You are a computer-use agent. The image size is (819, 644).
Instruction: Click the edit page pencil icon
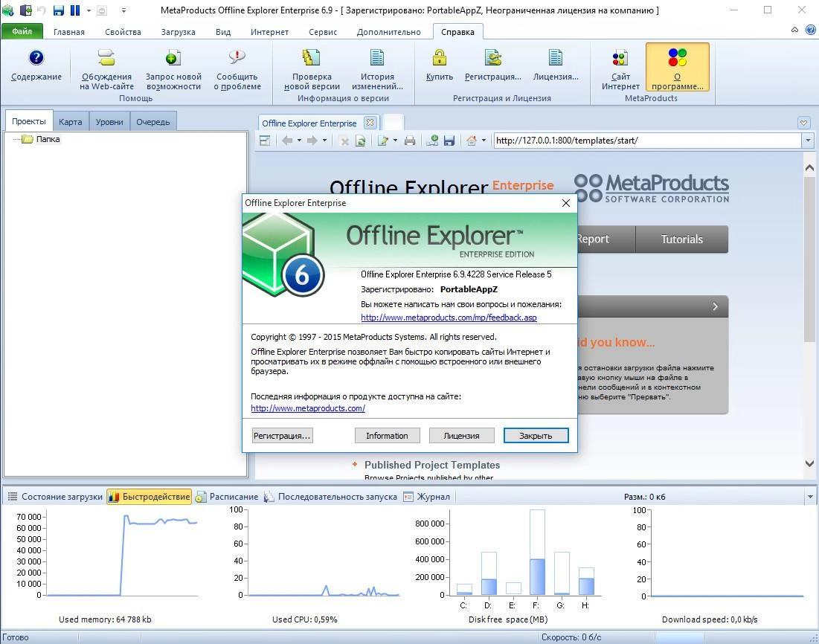point(383,141)
